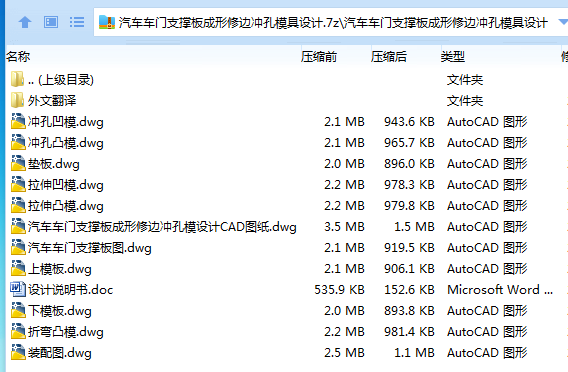Click the 979.8 KB compressed size value
568x372 pixels.
409,206
